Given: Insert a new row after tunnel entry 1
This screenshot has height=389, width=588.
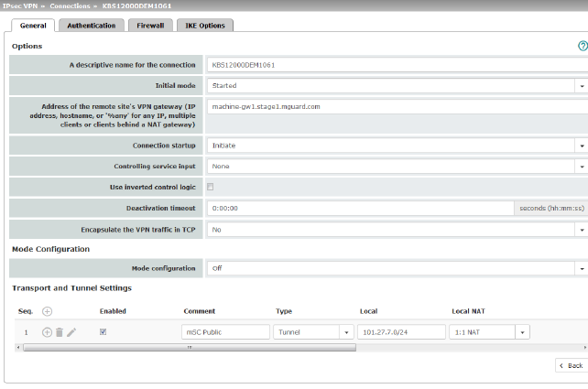Looking at the screenshot, I should pos(47,332).
